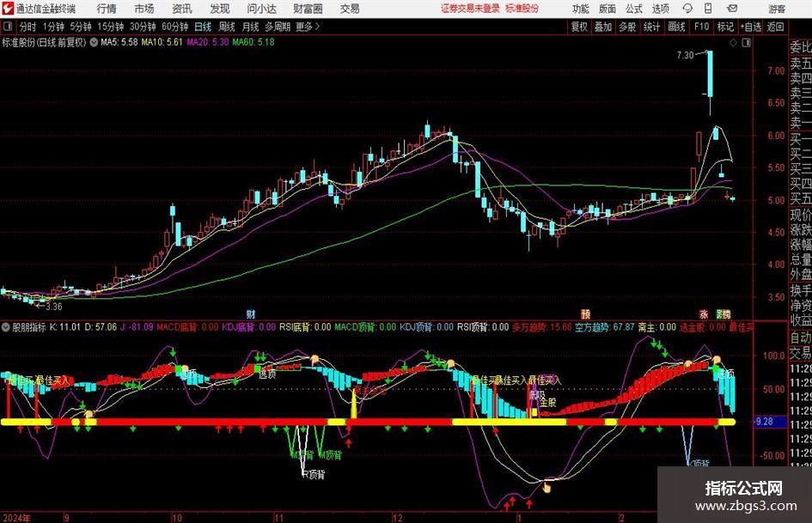812x523 pixels.
Task: Expand 更多 period options
Action: 308,27
